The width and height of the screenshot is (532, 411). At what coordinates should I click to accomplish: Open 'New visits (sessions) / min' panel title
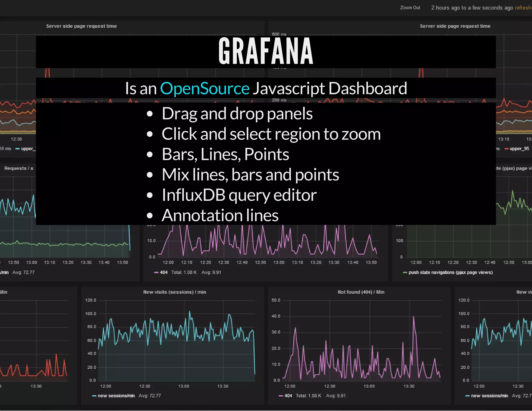click(x=175, y=292)
